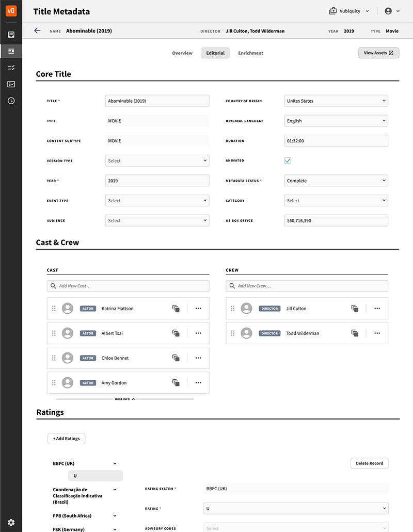Click the US Box Office field
The height and width of the screenshot is (532, 413).
pos(336,220)
